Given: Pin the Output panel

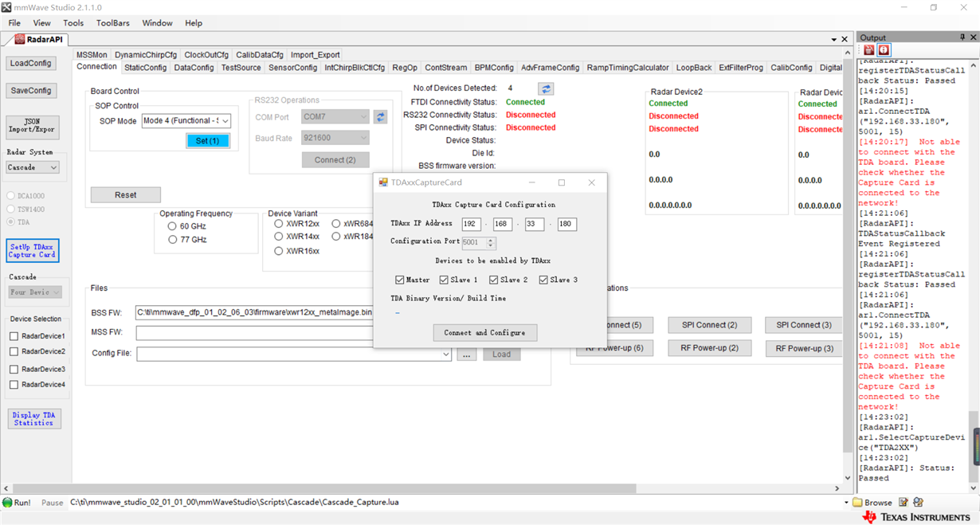Looking at the screenshot, I should tap(962, 37).
